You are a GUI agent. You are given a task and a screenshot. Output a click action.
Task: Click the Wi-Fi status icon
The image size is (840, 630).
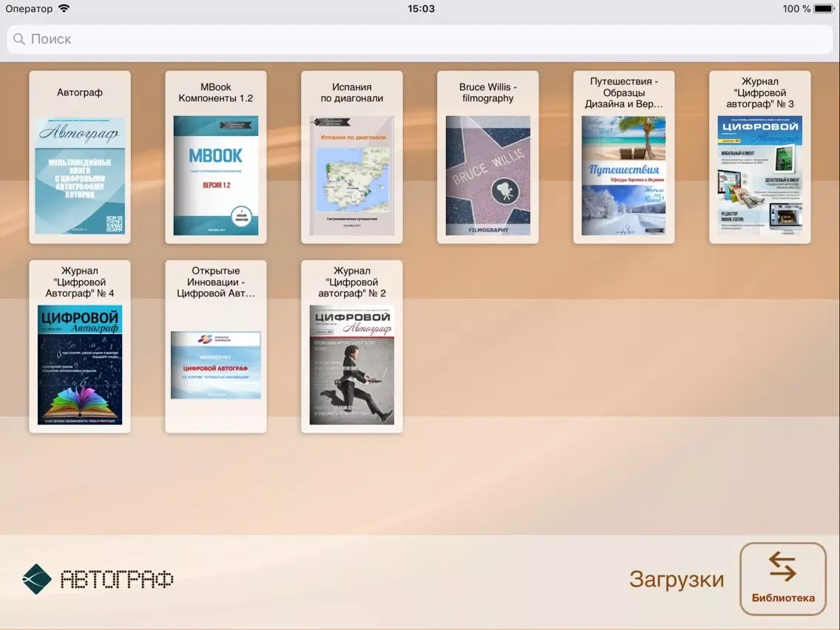(64, 9)
